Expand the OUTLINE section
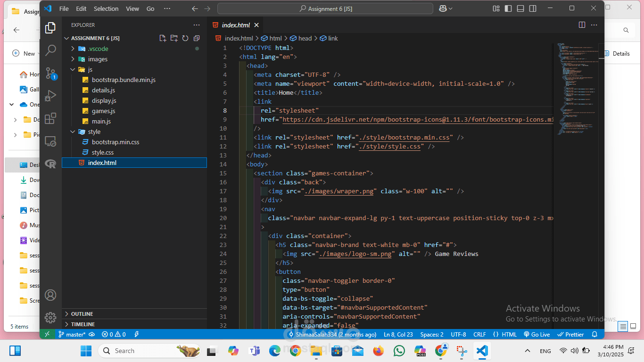Viewport: 644px width, 362px height. (x=82, y=314)
